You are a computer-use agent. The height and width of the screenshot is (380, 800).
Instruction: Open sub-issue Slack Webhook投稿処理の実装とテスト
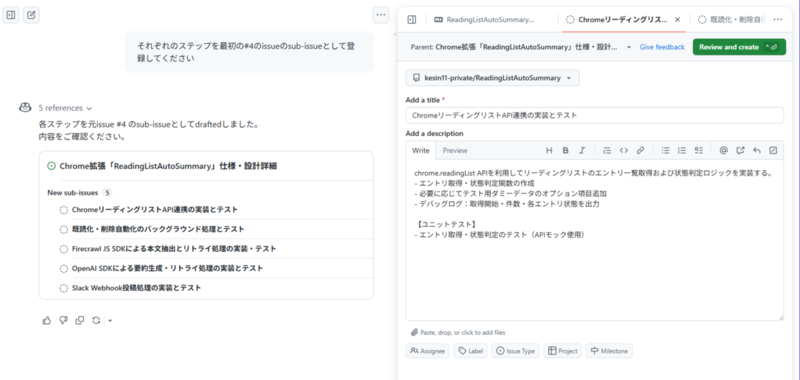[136, 288]
